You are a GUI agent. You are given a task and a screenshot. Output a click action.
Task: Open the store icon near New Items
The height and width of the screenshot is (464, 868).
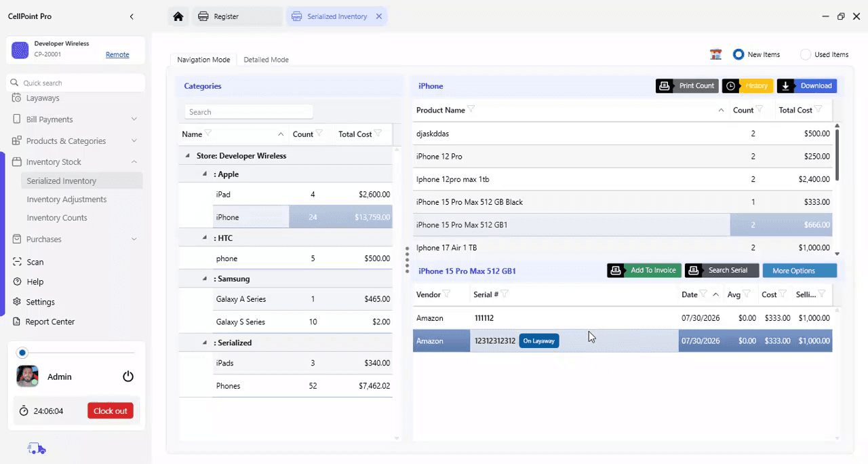click(715, 54)
